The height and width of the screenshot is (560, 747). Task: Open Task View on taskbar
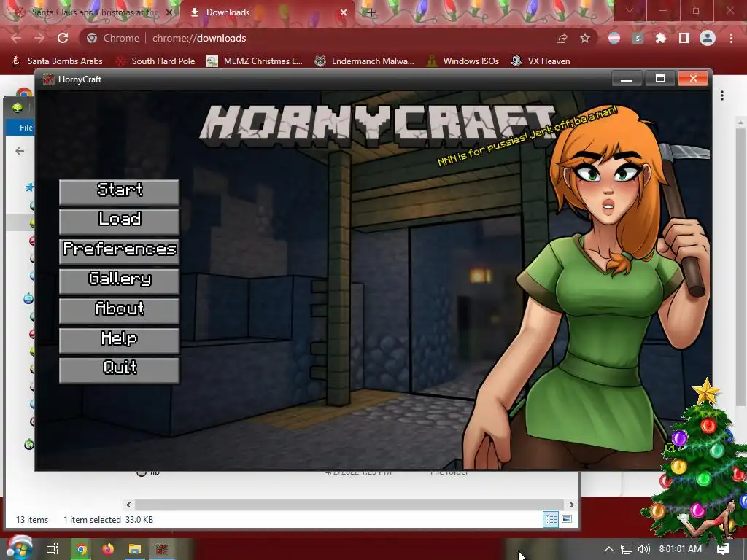[x=53, y=549]
